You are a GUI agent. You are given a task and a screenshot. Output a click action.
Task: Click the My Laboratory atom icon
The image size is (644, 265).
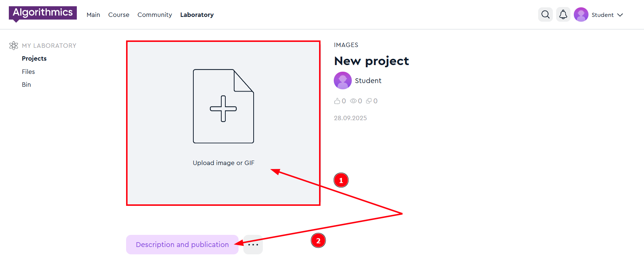(14, 46)
